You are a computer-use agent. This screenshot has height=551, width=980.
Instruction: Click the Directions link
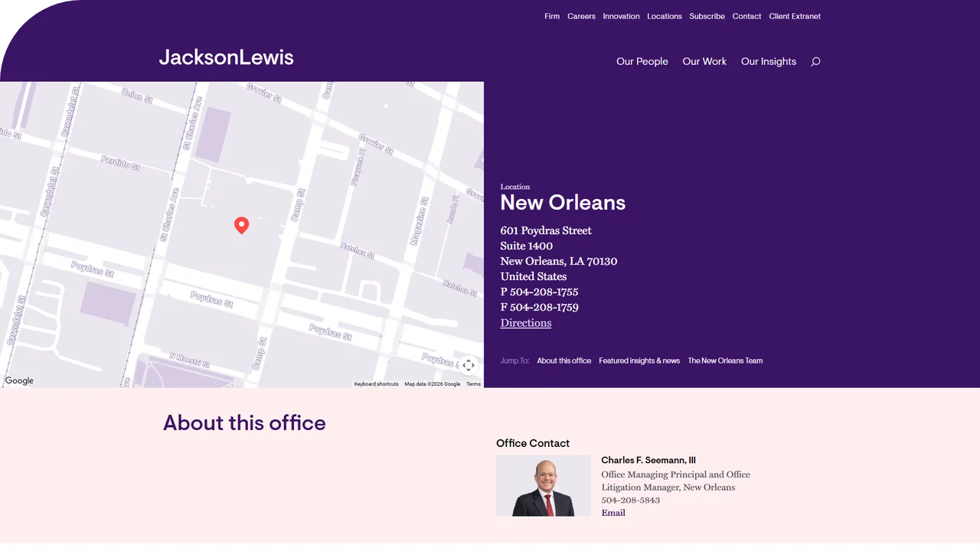tap(526, 323)
